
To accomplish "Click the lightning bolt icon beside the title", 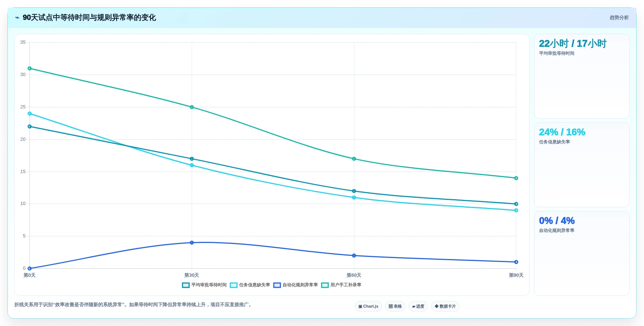I will coord(17,18).
